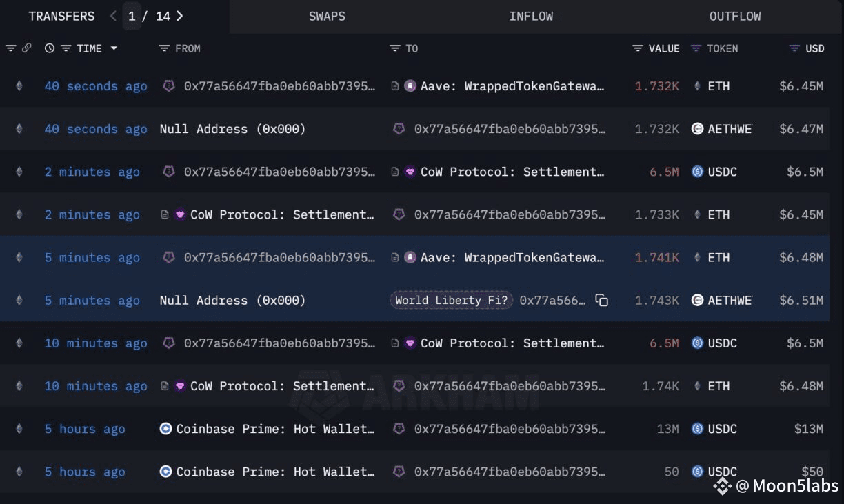Open the chain filter icon in header

pyautogui.click(x=11, y=48)
